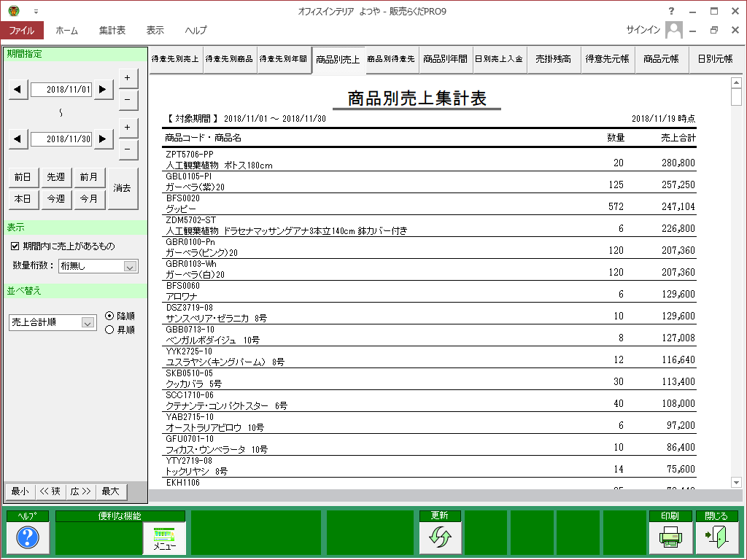The image size is (747, 560).
Task: Switch to 得意先元帳 tab
Action: [608, 60]
